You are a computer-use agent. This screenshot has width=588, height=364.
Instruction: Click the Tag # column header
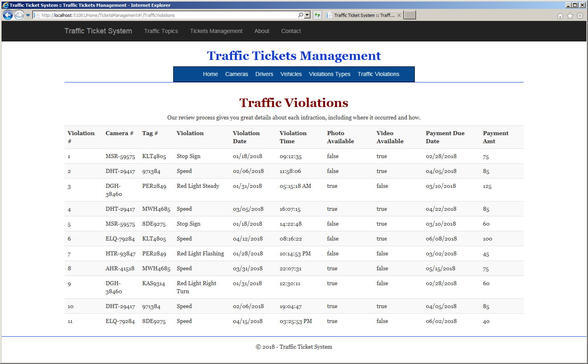point(150,133)
